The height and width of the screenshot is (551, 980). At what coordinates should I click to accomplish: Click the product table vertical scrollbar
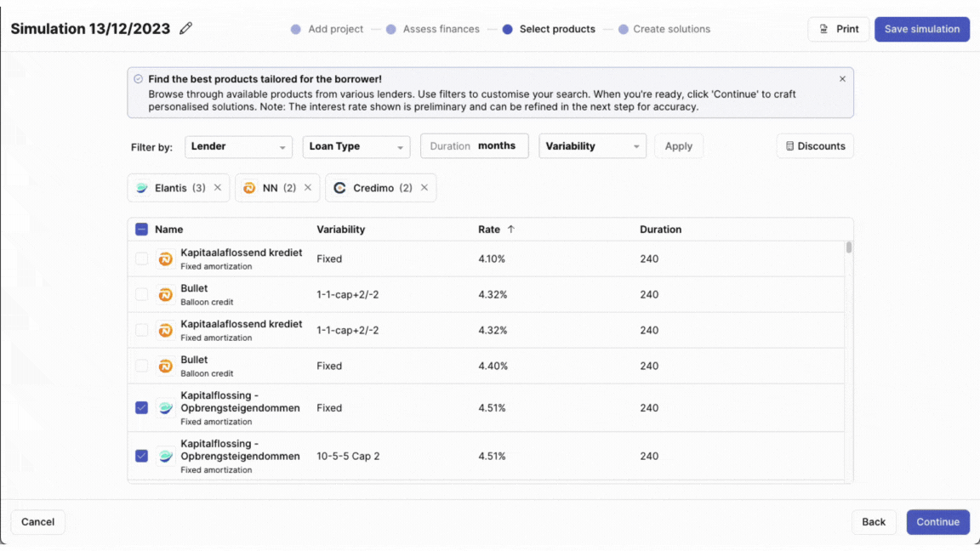849,247
